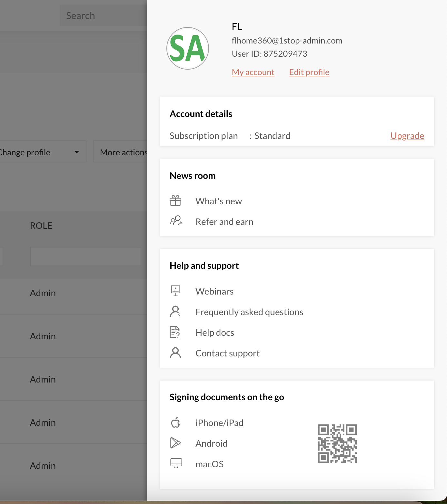Click the Refer and earn people icon
This screenshot has height=504, width=447.
(176, 221)
